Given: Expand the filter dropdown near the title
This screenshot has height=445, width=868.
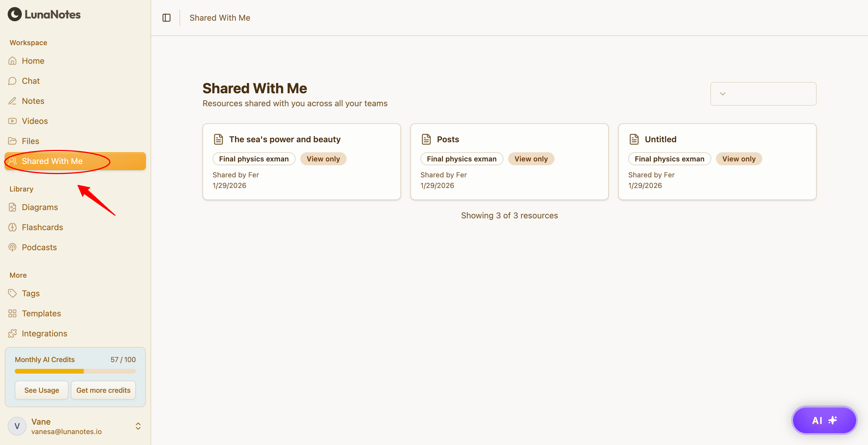Looking at the screenshot, I should [x=763, y=94].
